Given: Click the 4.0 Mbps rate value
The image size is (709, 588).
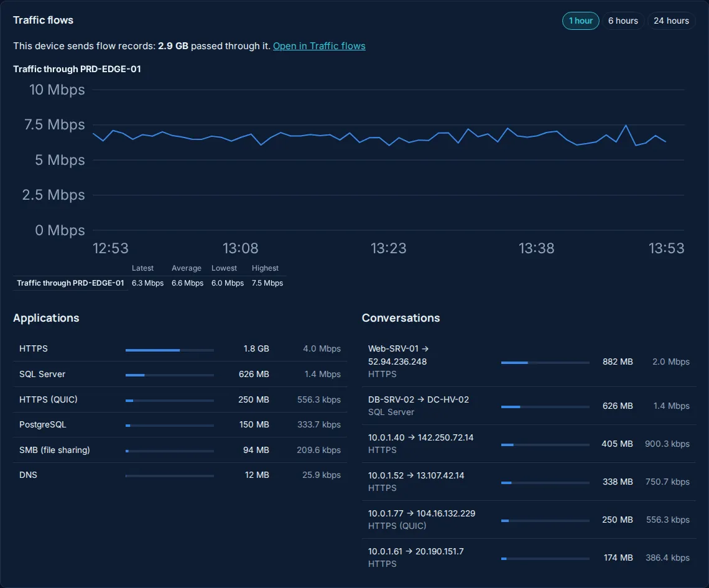Looking at the screenshot, I should coord(322,348).
